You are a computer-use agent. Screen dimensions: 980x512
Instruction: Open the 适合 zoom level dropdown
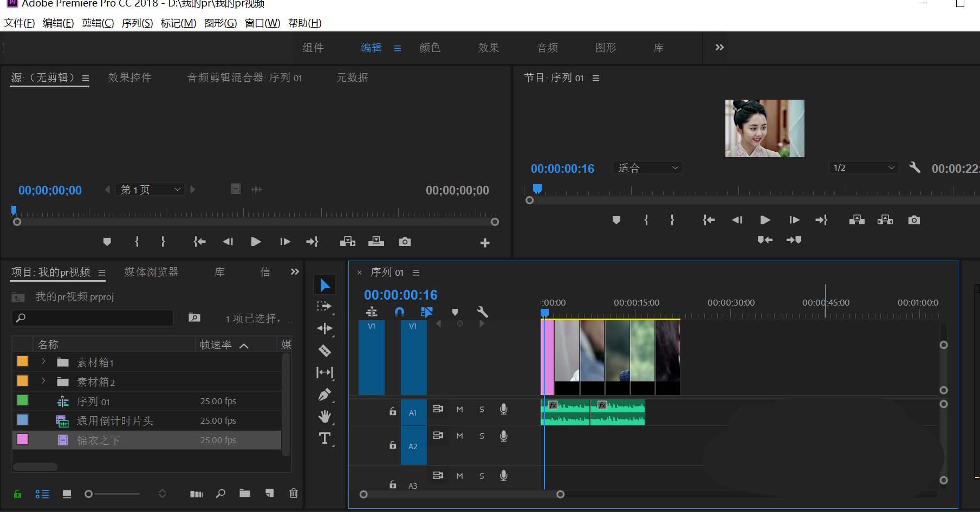click(x=647, y=168)
